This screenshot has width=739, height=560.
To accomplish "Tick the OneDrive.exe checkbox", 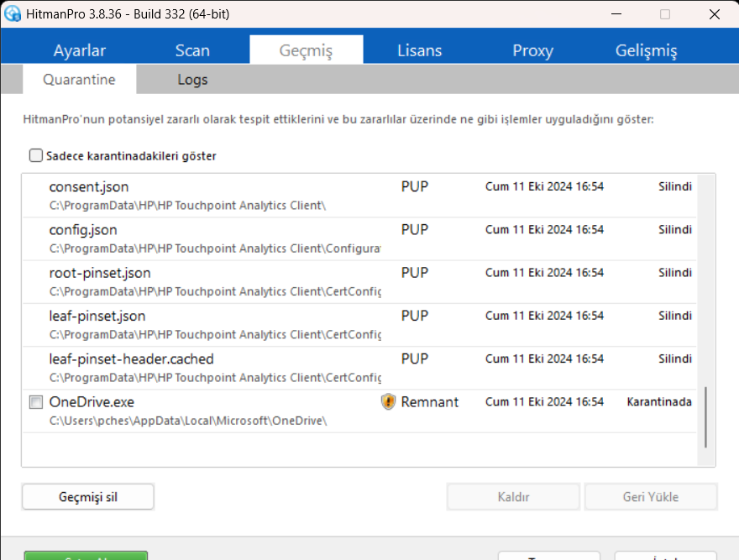I will coord(36,402).
